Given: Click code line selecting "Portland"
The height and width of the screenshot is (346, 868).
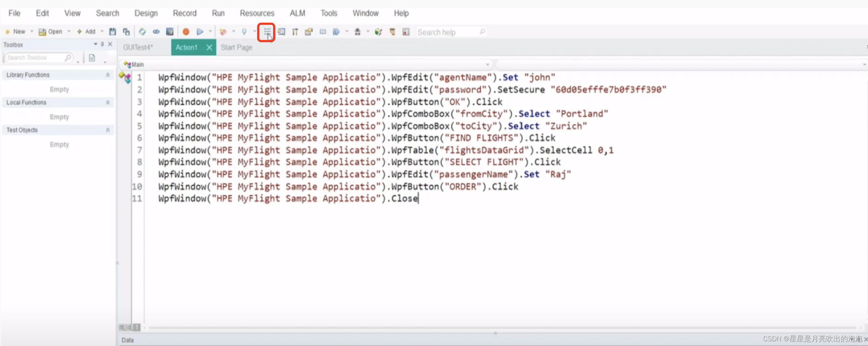Looking at the screenshot, I should 383,114.
